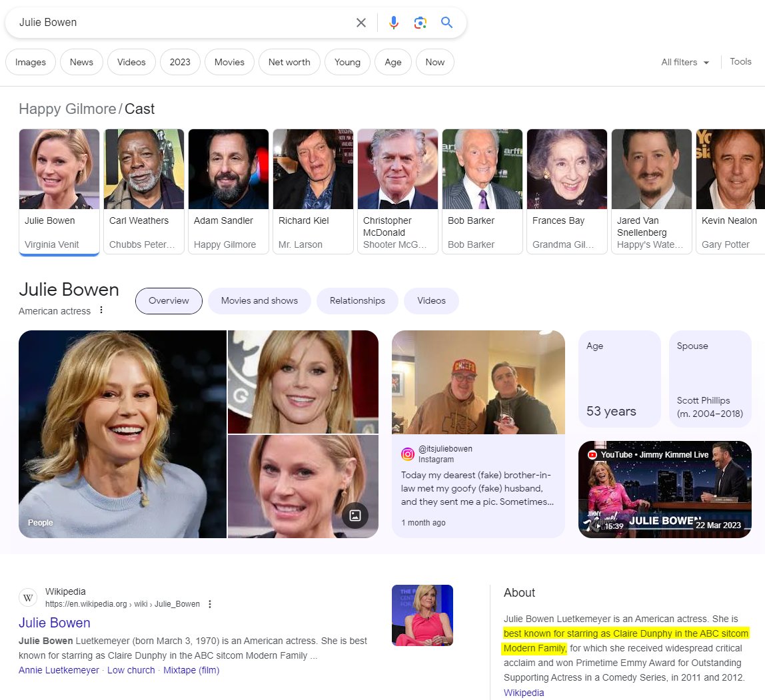The width and height of the screenshot is (765, 700).
Task: Open the Christopher McDonald cast card
Action: coord(398,192)
